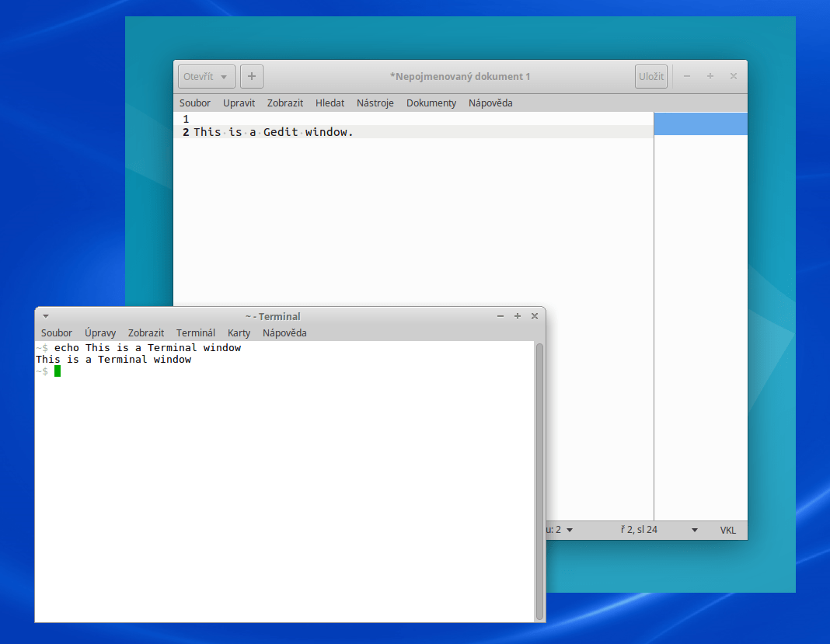Click the highlighted region in gedit's overview map

[x=700, y=124]
